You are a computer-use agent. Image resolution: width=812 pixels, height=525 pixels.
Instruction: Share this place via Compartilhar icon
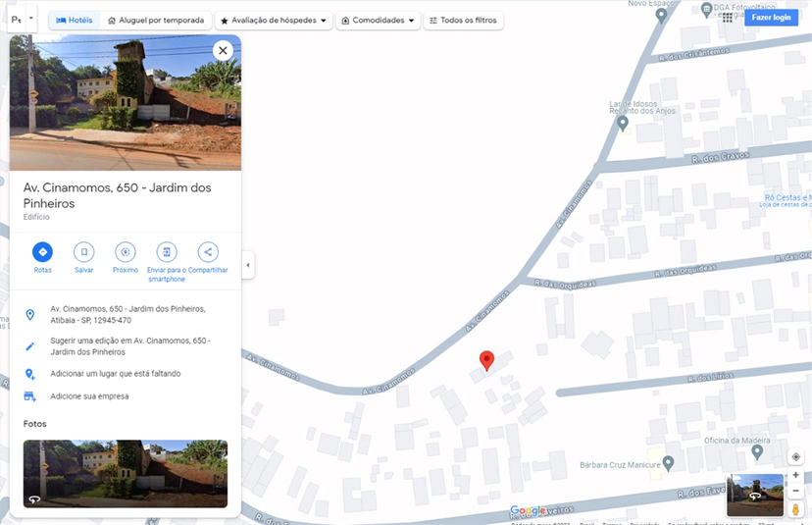click(x=208, y=252)
